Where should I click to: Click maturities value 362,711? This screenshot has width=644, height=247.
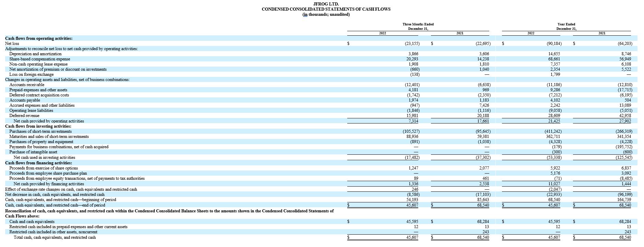coord(553,137)
